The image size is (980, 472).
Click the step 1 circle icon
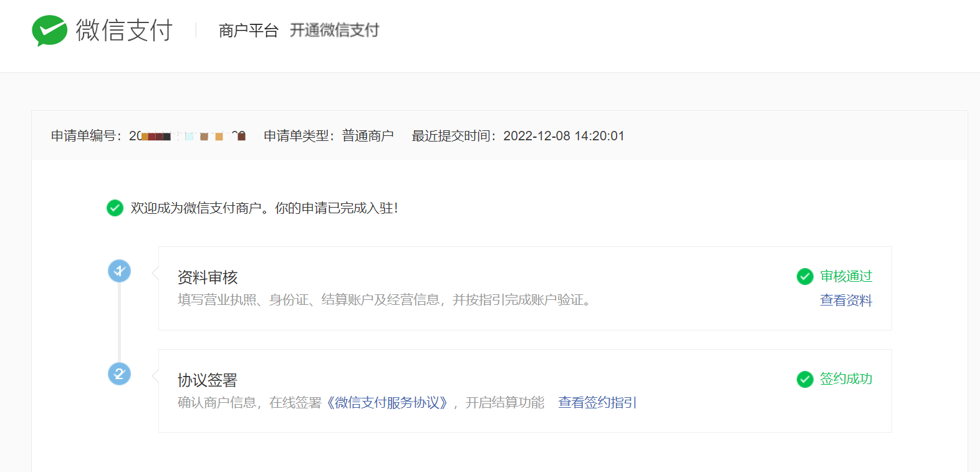[119, 271]
